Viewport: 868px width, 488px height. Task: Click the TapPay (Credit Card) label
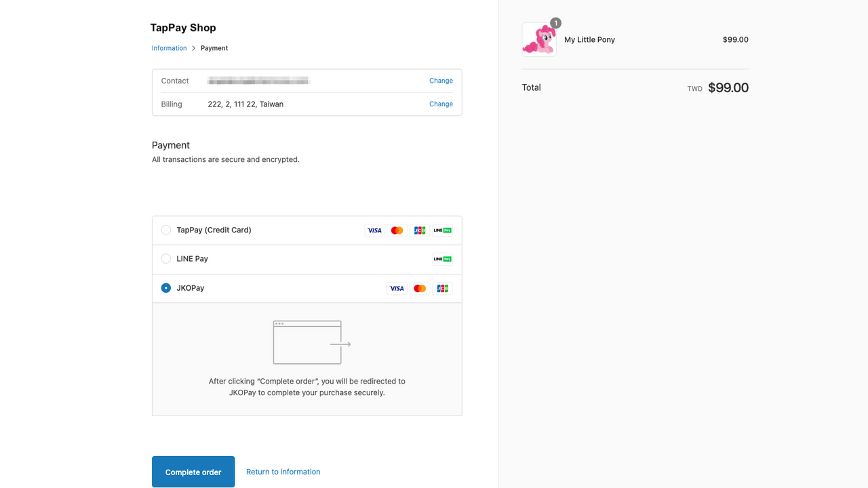pos(214,230)
